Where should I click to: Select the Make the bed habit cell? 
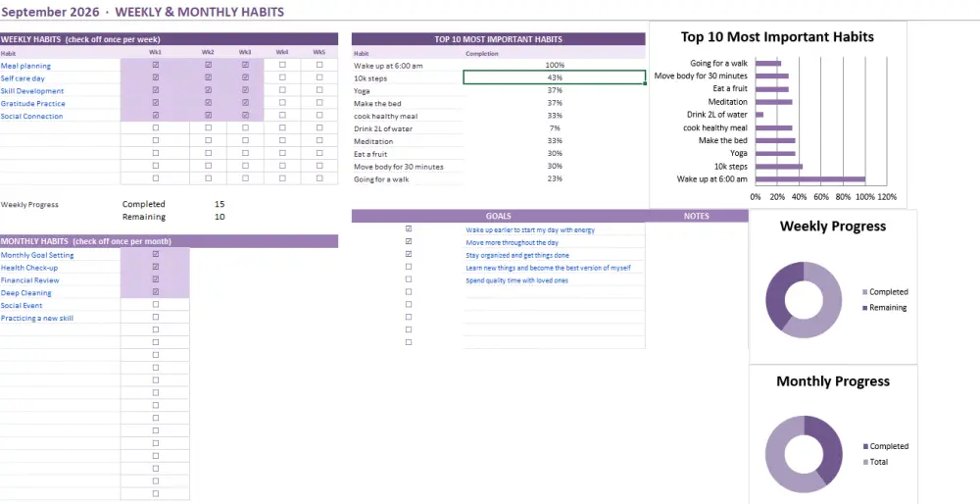point(408,103)
